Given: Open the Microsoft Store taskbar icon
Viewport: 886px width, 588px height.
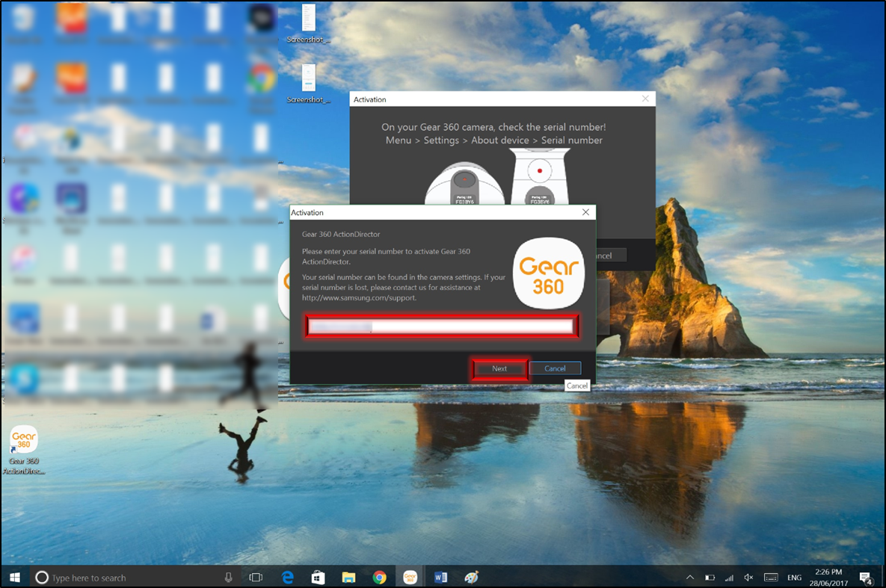Looking at the screenshot, I should pyautogui.click(x=318, y=578).
